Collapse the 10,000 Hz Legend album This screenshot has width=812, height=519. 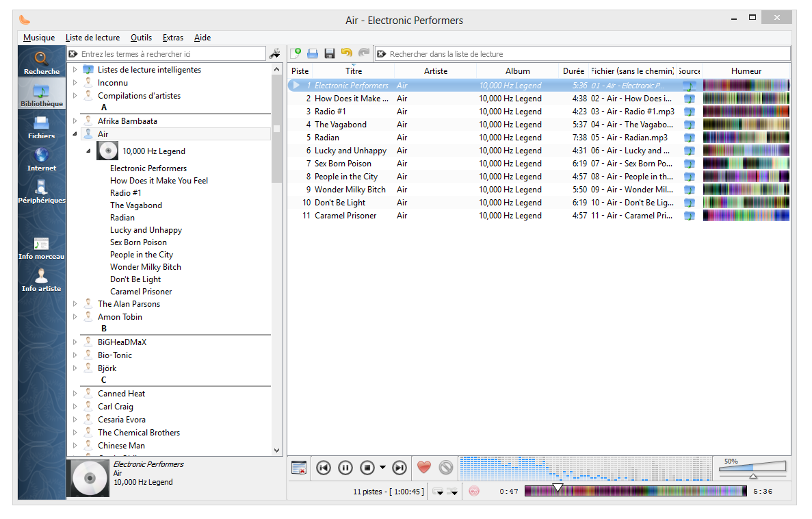point(88,151)
